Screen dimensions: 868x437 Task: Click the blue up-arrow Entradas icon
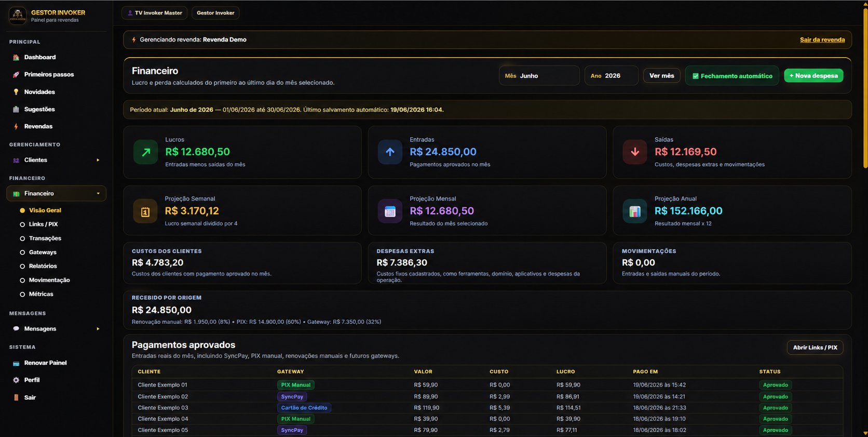click(x=390, y=152)
